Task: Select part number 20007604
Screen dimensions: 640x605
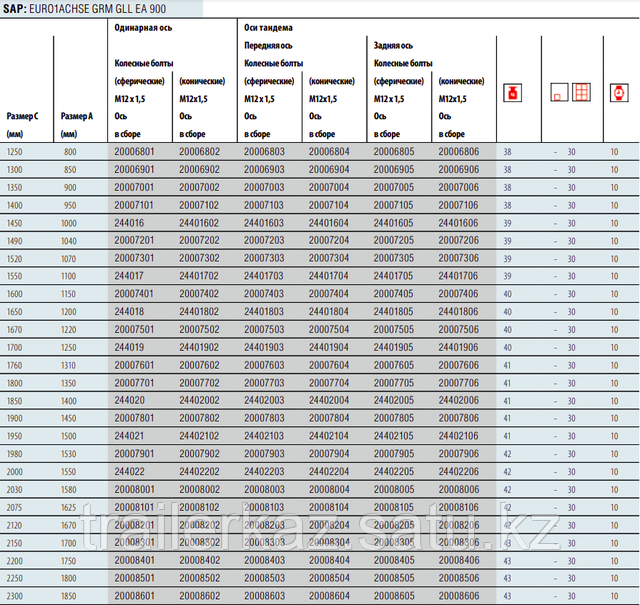Action: pyautogui.click(x=329, y=365)
